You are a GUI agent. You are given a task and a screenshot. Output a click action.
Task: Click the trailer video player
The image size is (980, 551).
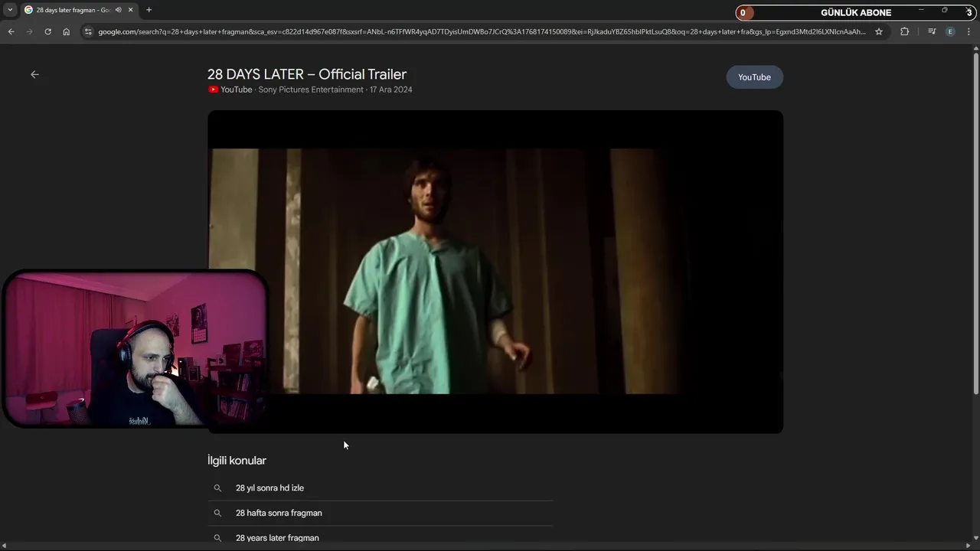pos(495,272)
